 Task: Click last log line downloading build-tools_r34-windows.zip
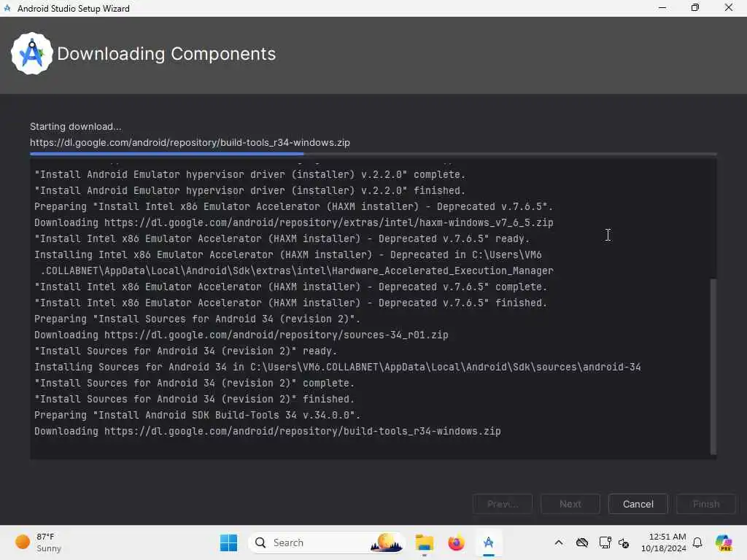pos(267,431)
